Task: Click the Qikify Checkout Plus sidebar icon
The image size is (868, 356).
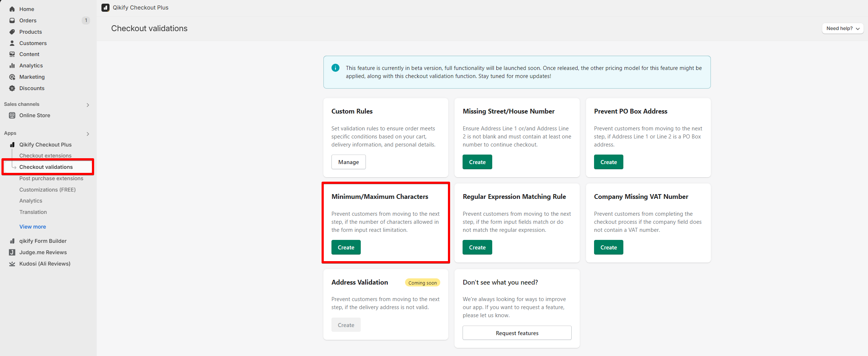Action: pos(12,145)
